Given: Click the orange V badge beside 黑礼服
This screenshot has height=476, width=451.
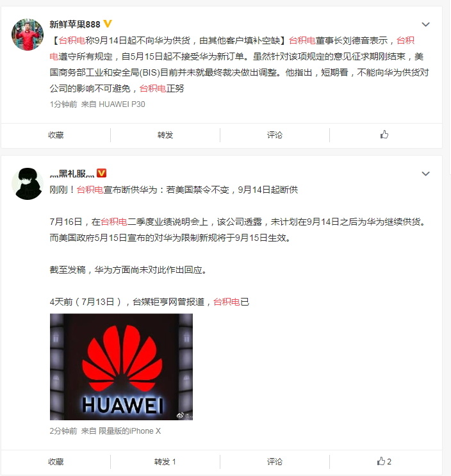Looking at the screenshot, I should click(x=101, y=173).
